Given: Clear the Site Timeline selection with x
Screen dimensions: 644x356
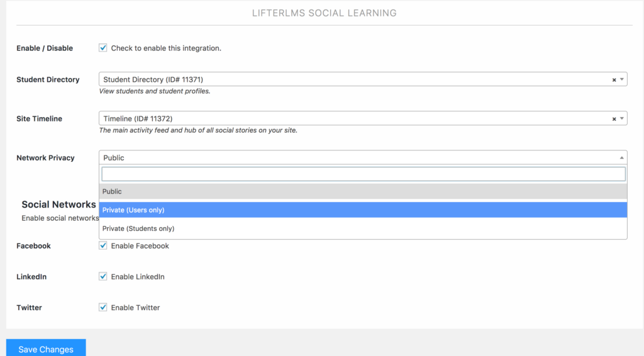Looking at the screenshot, I should (x=614, y=119).
